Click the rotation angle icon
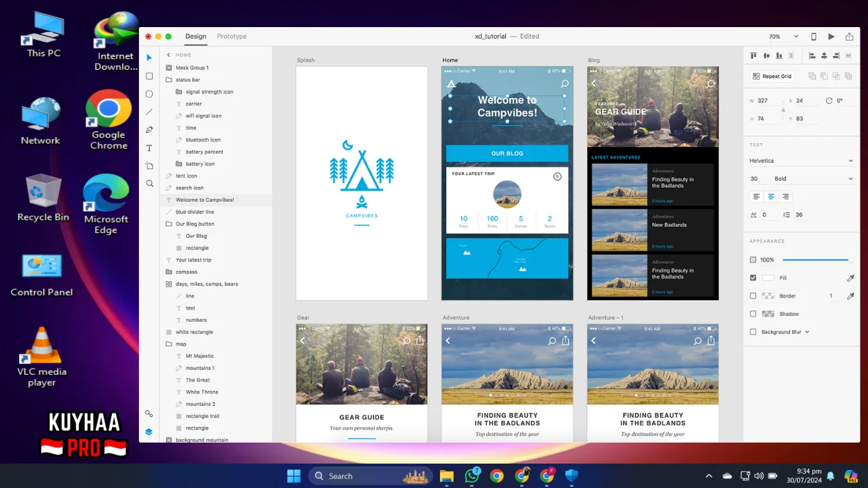Viewport: 868px width, 488px height. [829, 100]
